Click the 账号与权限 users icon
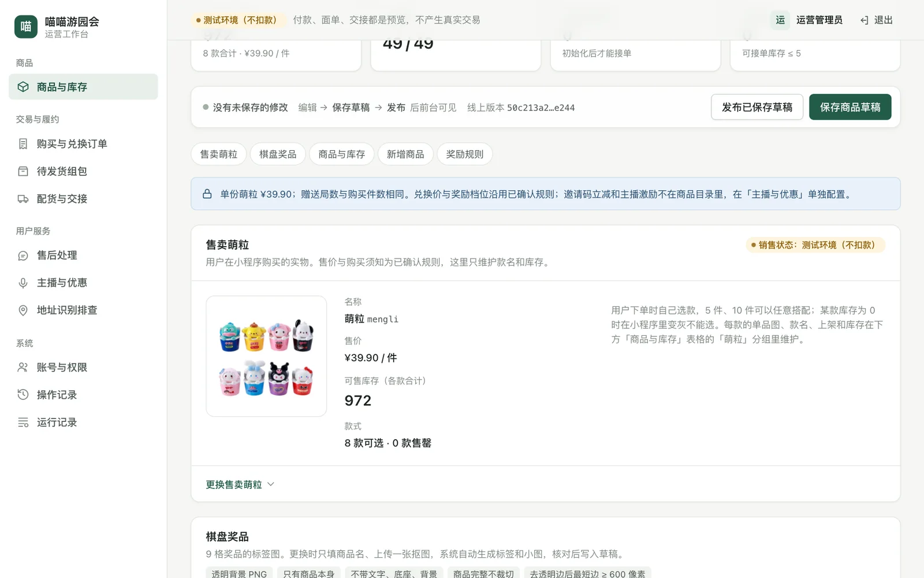Viewport: 924px width, 578px height. click(x=23, y=368)
